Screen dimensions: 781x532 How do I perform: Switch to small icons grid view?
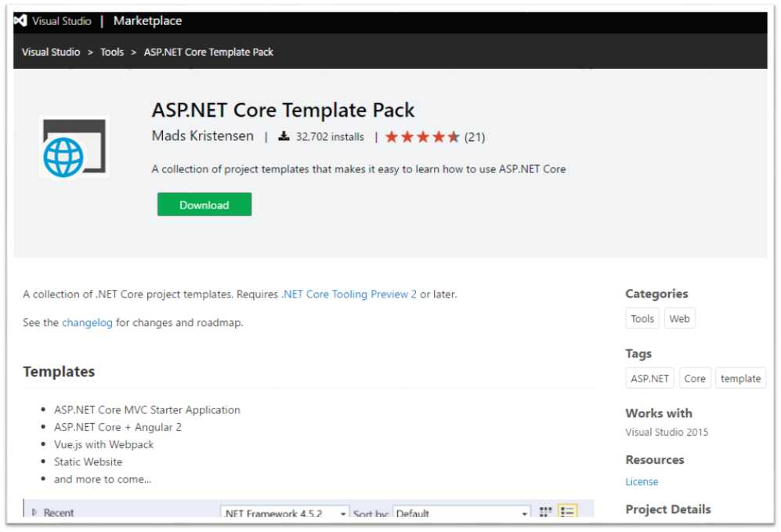click(x=546, y=512)
